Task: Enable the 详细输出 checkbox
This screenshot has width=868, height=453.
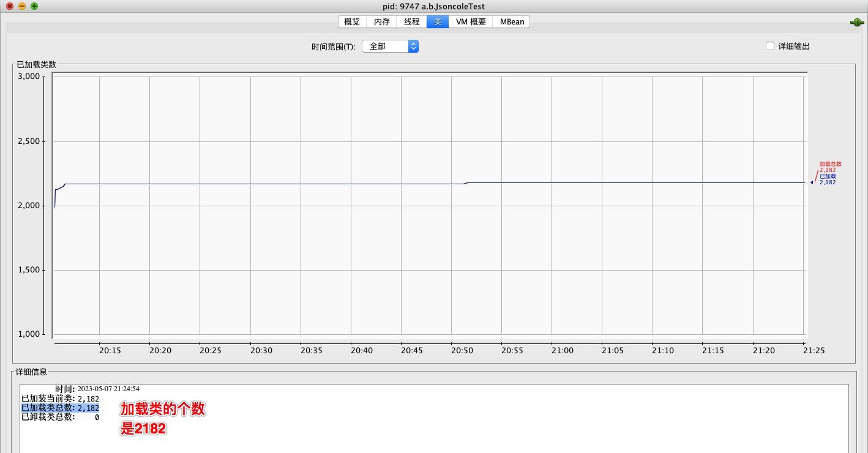Action: [770, 46]
